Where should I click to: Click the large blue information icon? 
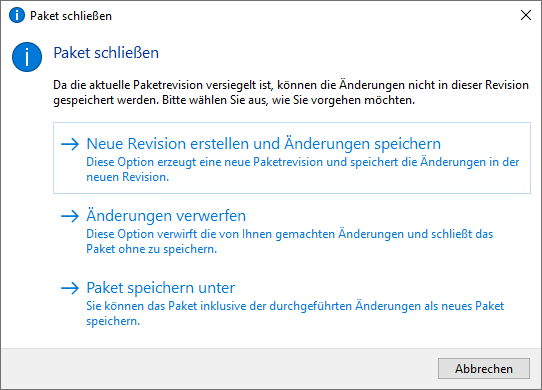pyautogui.click(x=27, y=57)
